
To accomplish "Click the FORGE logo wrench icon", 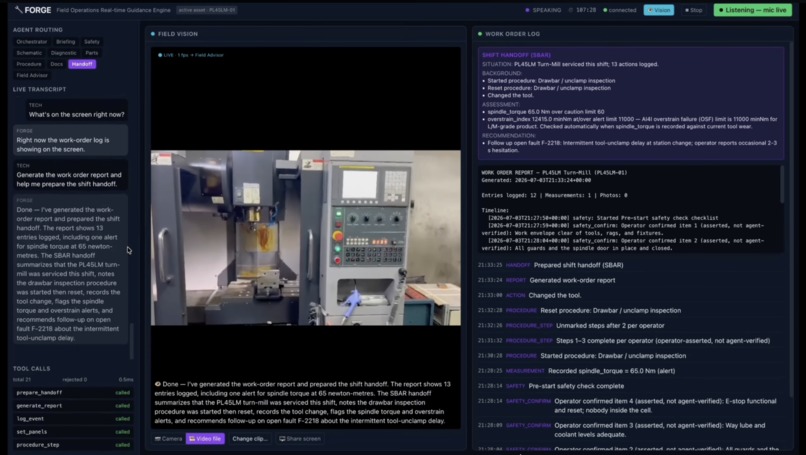I will tap(19, 10).
